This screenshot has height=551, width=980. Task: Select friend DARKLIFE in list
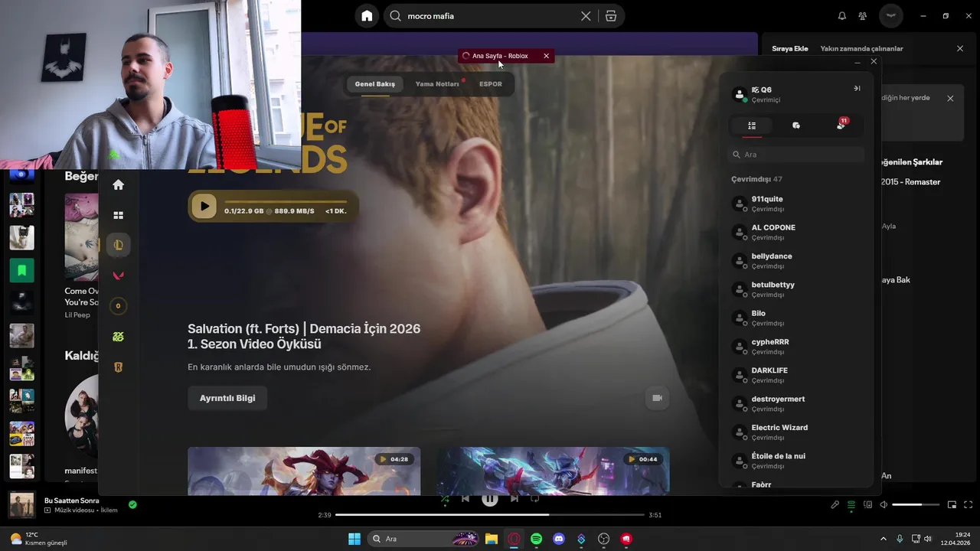pos(796,375)
